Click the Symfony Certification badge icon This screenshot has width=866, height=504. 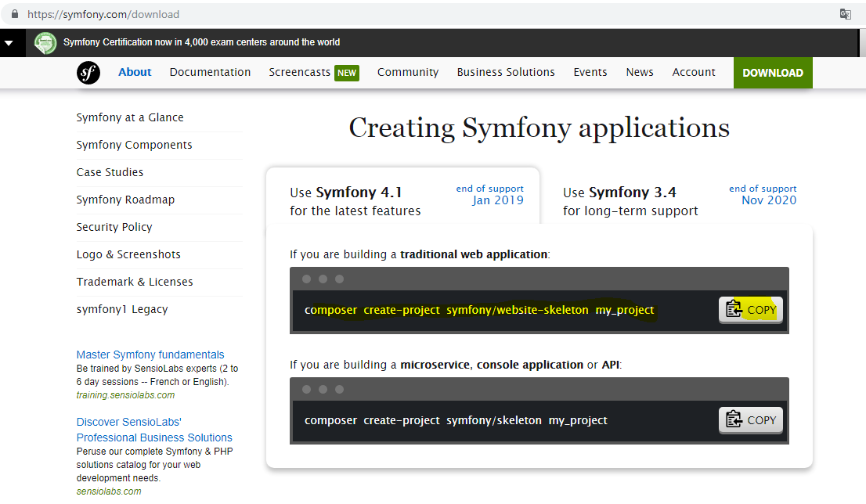point(45,42)
